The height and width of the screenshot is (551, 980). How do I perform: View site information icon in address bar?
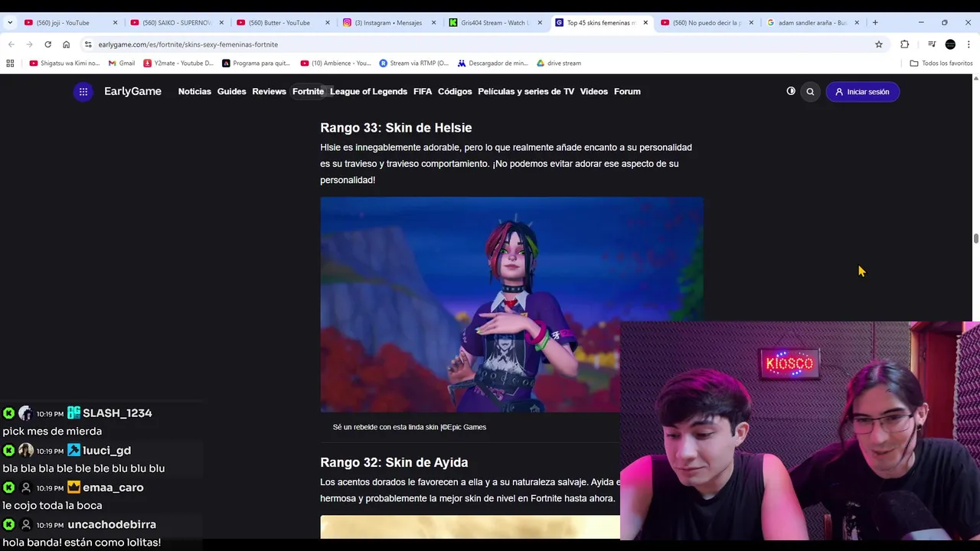click(88, 44)
